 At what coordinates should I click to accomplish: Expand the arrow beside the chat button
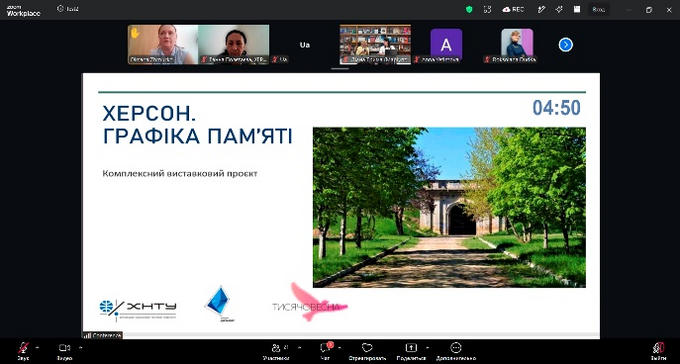click(340, 348)
